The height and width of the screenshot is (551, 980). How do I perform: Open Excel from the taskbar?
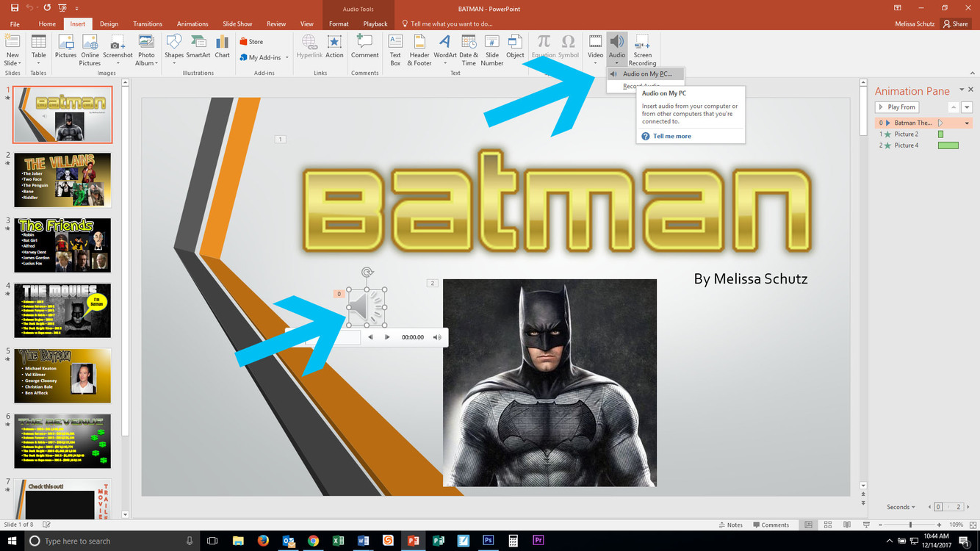point(338,541)
